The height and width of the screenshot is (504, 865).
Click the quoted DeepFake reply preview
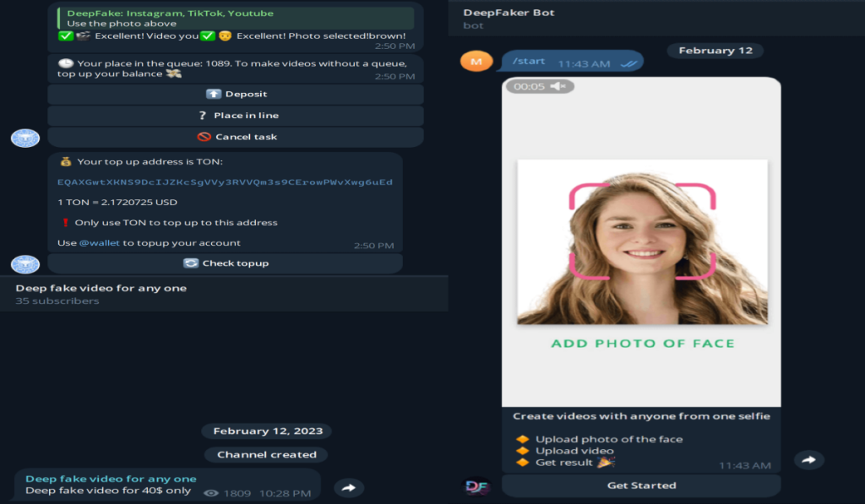[231, 19]
